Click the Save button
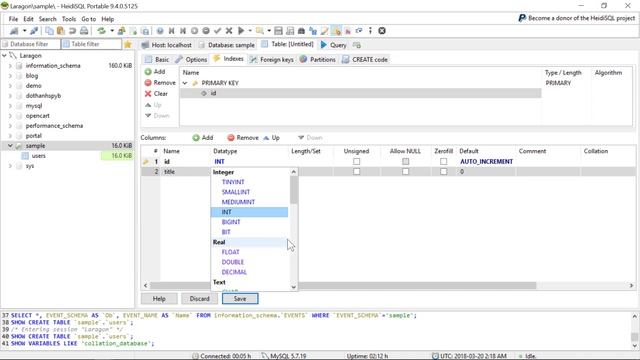Screen dimensions: 640x360 tap(240, 299)
